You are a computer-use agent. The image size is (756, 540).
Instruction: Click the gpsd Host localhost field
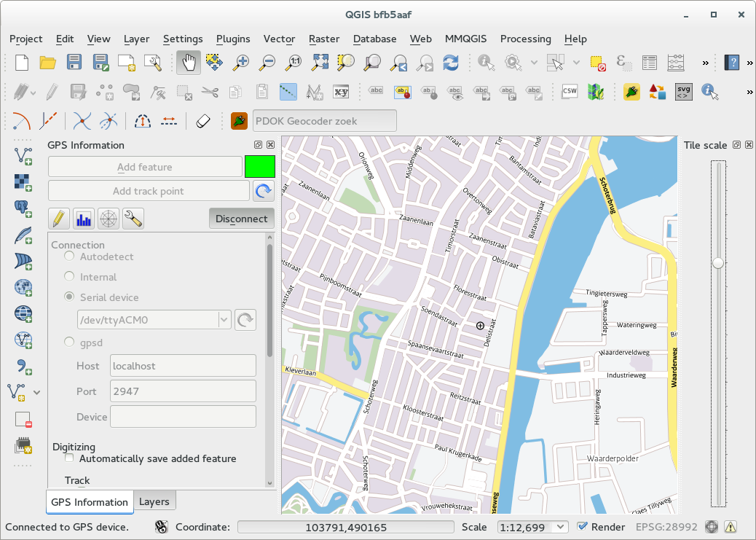184,366
